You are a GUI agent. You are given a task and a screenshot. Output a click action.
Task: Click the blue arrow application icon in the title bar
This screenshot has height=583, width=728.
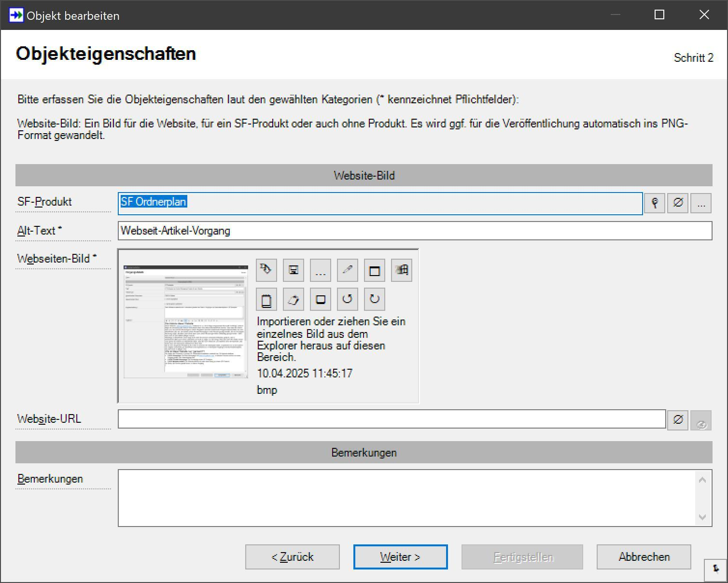coord(16,15)
